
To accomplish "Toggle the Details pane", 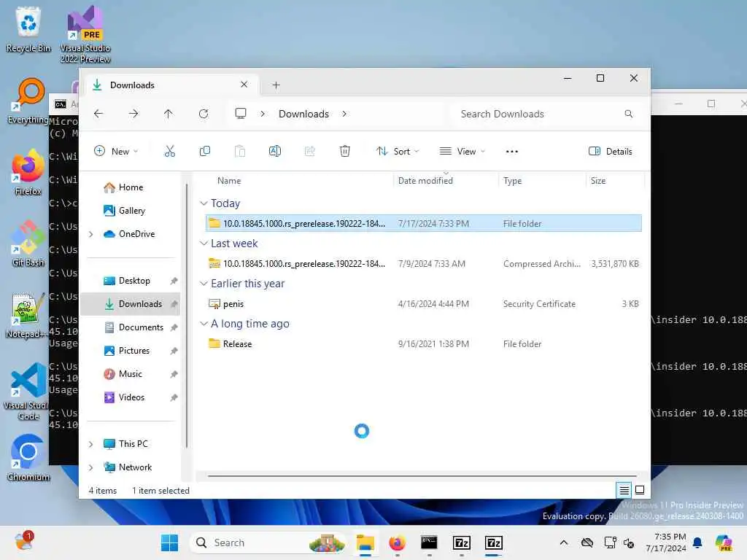I will [x=611, y=152].
